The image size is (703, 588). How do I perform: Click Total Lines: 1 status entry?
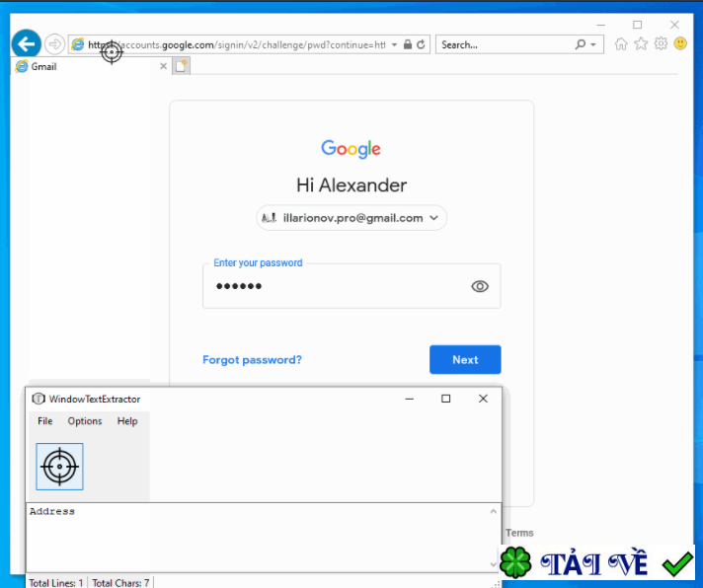click(x=56, y=583)
